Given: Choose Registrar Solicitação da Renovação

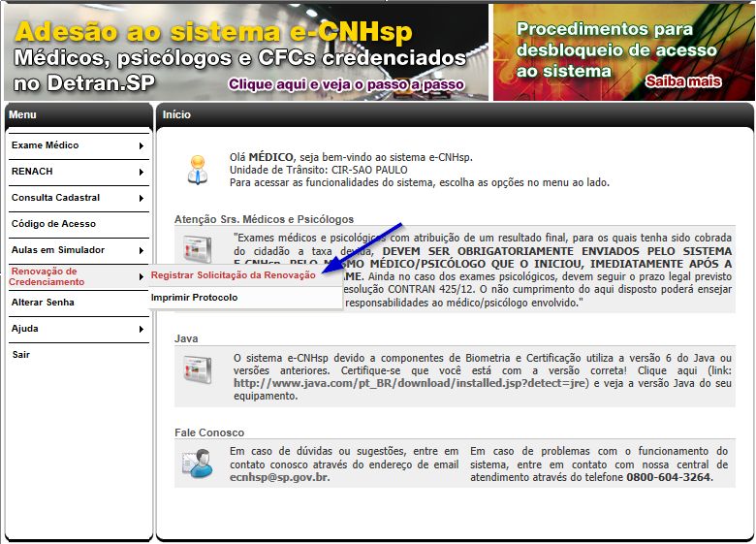Looking at the screenshot, I should (x=233, y=275).
